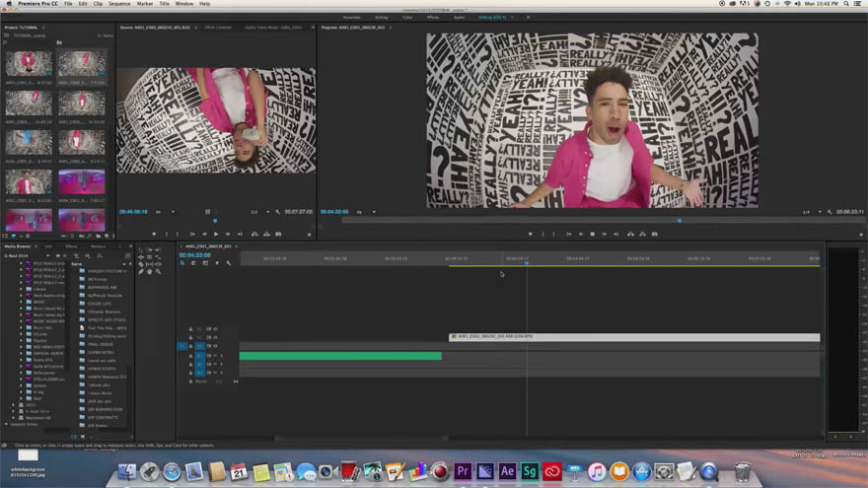The height and width of the screenshot is (488, 868).
Task: Open the Effect Controls tab
Action: tap(218, 28)
